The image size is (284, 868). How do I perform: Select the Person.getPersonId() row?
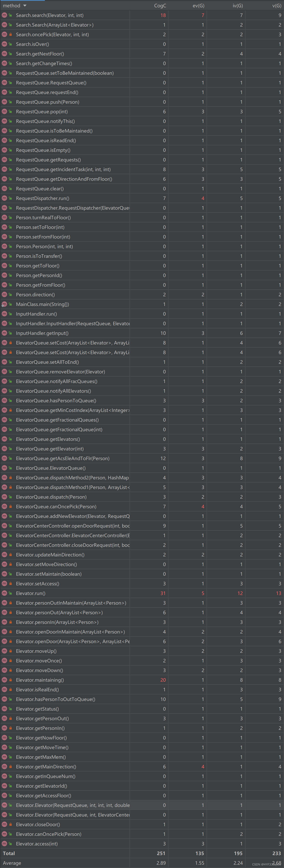pyautogui.click(x=142, y=275)
